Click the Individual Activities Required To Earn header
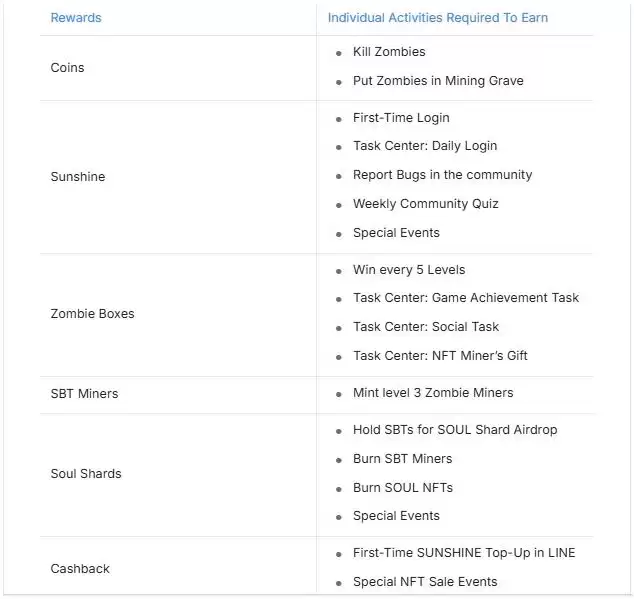 click(437, 18)
